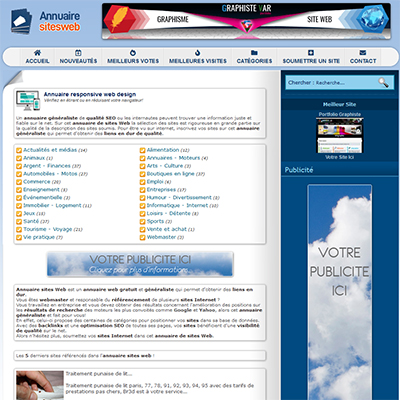Click the vertical Votre Publicité Ici sidebar banner
The height and width of the screenshot is (400, 400).
[x=339, y=292]
